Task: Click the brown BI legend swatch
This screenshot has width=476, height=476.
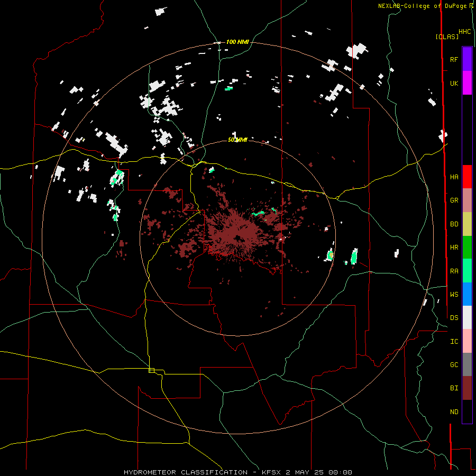Action: pyautogui.click(x=467, y=388)
